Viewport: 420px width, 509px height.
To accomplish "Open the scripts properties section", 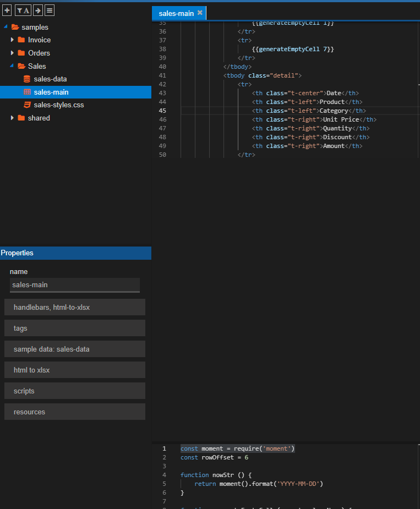I will click(x=74, y=391).
